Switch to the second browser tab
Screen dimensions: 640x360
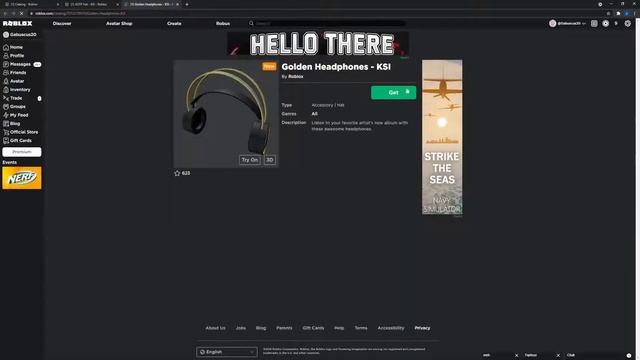click(91, 4)
